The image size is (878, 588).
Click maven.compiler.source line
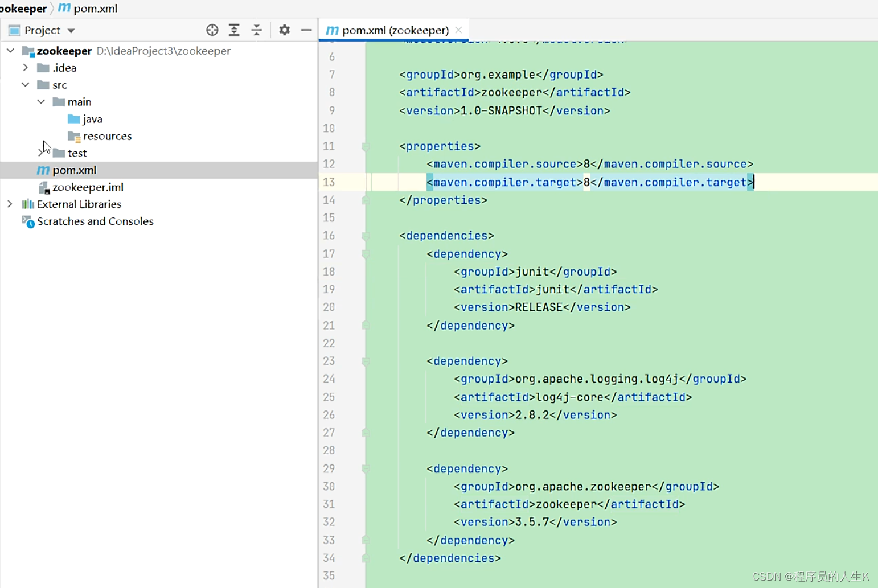pyautogui.click(x=590, y=164)
